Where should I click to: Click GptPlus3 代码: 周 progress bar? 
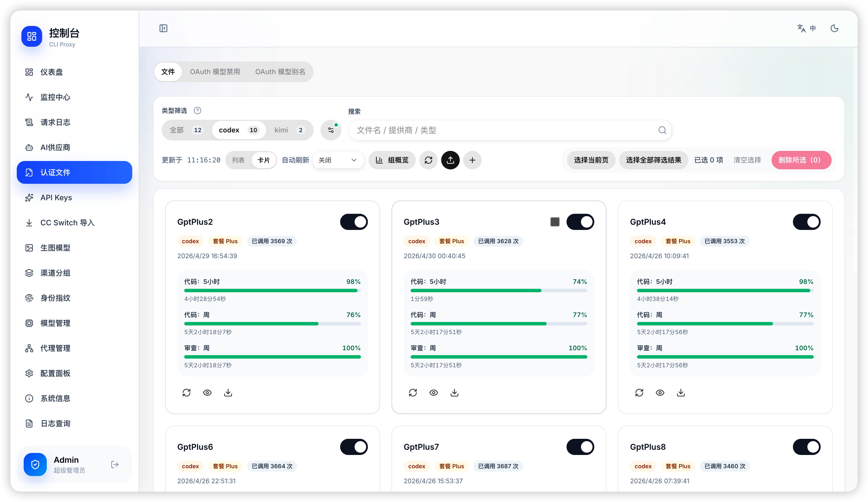pyautogui.click(x=498, y=324)
